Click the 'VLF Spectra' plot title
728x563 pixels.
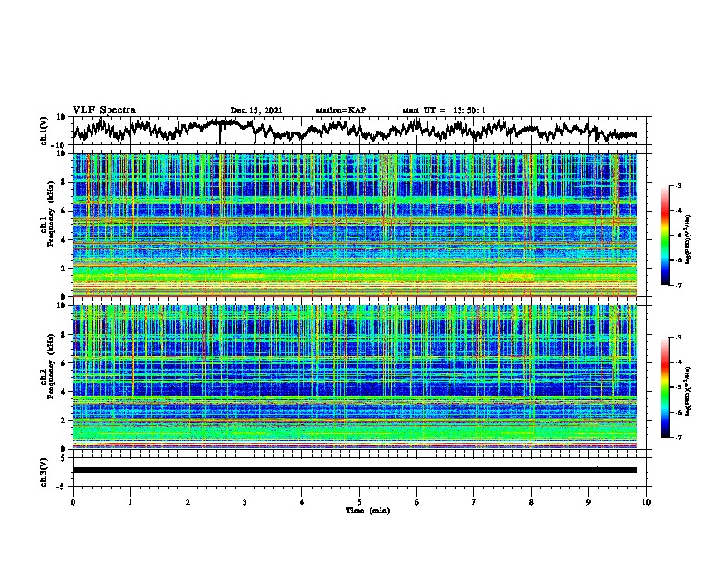104,110
